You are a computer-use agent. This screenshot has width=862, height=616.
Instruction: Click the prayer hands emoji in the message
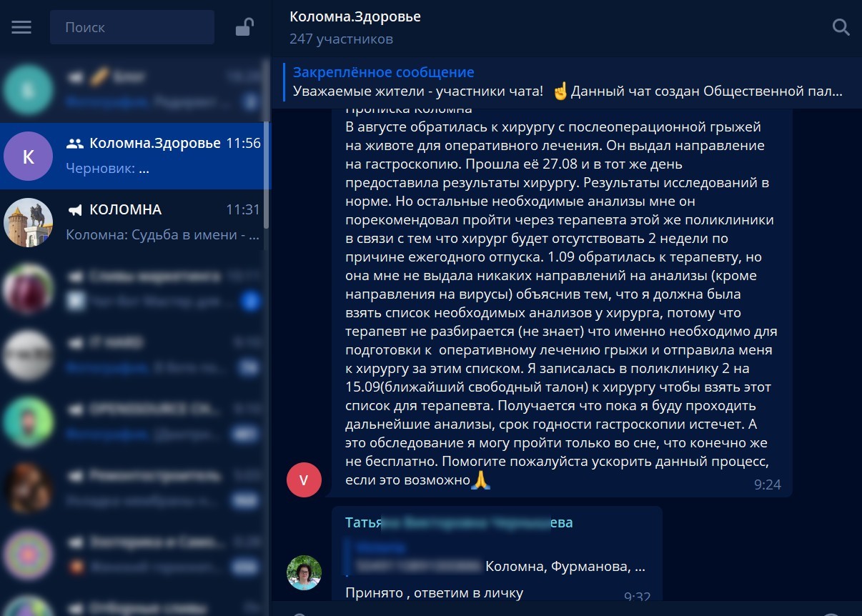tap(480, 480)
